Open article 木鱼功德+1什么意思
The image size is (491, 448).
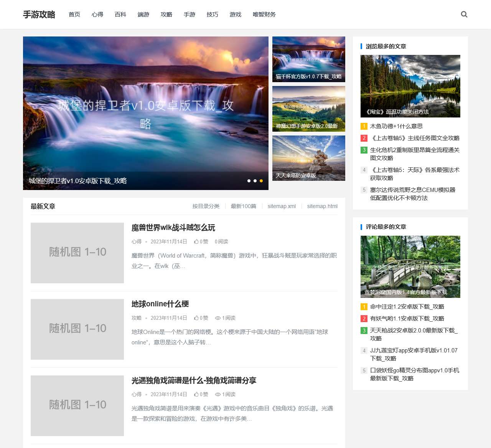click(396, 126)
